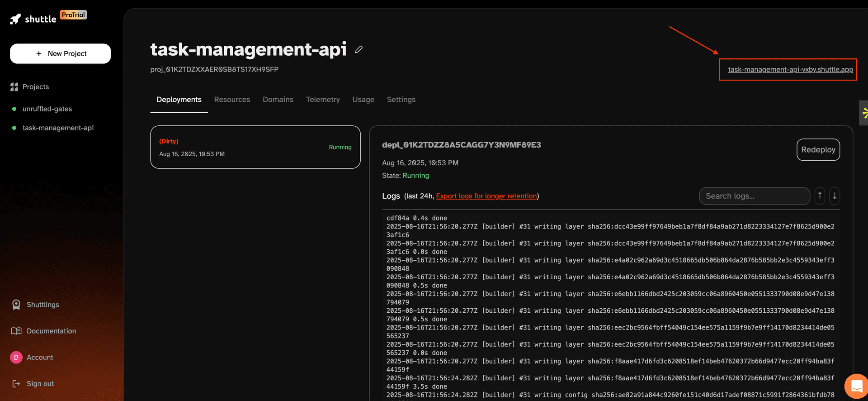Click the shuttle rocket logo
This screenshot has width=868, height=401.
(x=16, y=19)
